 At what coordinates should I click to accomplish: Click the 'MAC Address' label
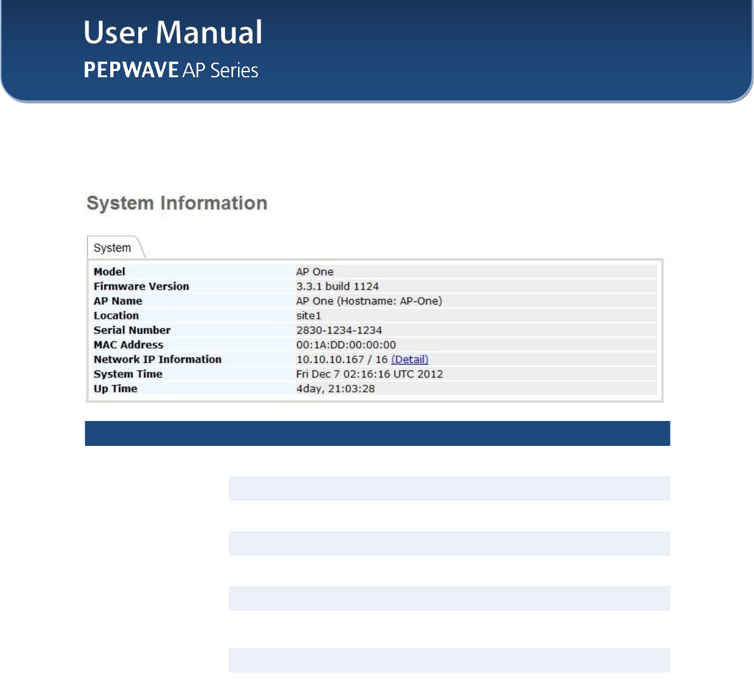128,345
